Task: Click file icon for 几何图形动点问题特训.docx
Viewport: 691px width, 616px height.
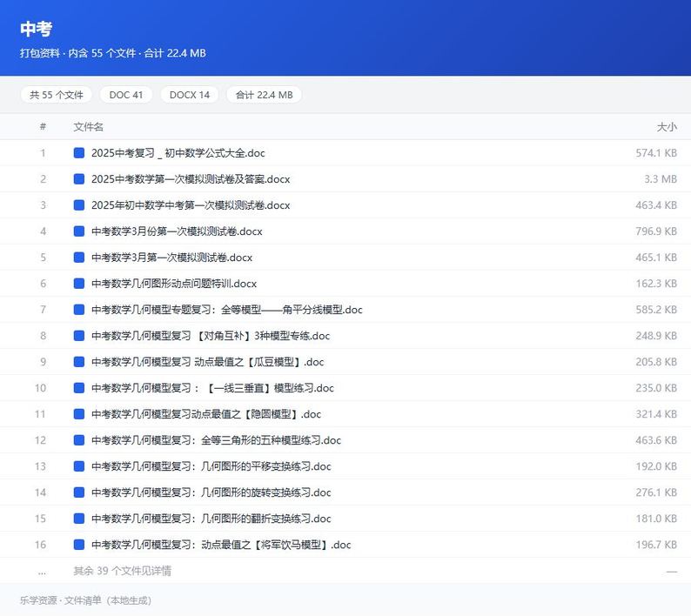Action: coord(79,284)
